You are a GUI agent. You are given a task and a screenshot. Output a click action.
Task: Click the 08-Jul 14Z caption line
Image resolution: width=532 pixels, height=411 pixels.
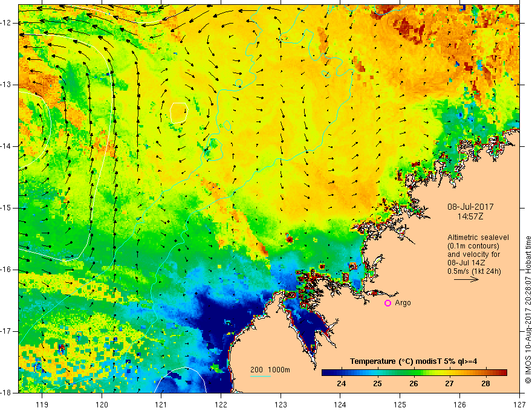click(x=466, y=262)
